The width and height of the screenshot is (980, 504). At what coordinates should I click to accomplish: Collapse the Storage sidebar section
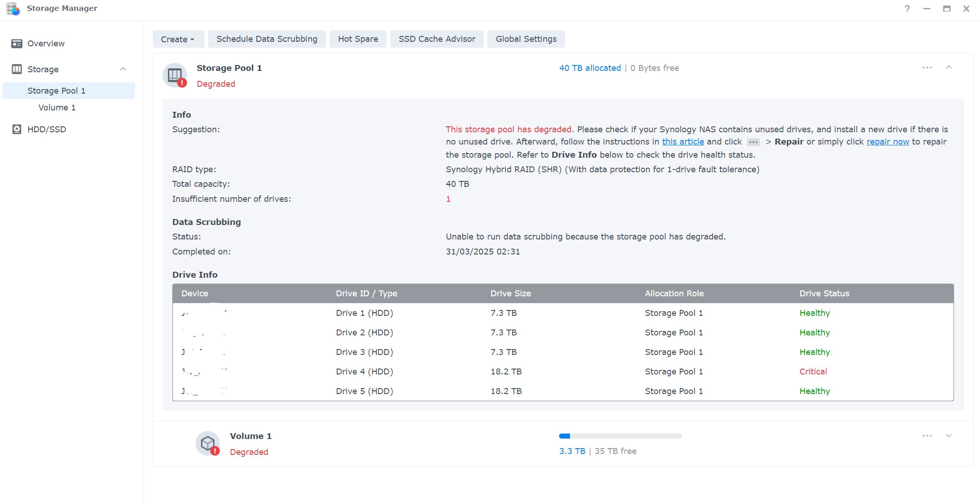123,69
